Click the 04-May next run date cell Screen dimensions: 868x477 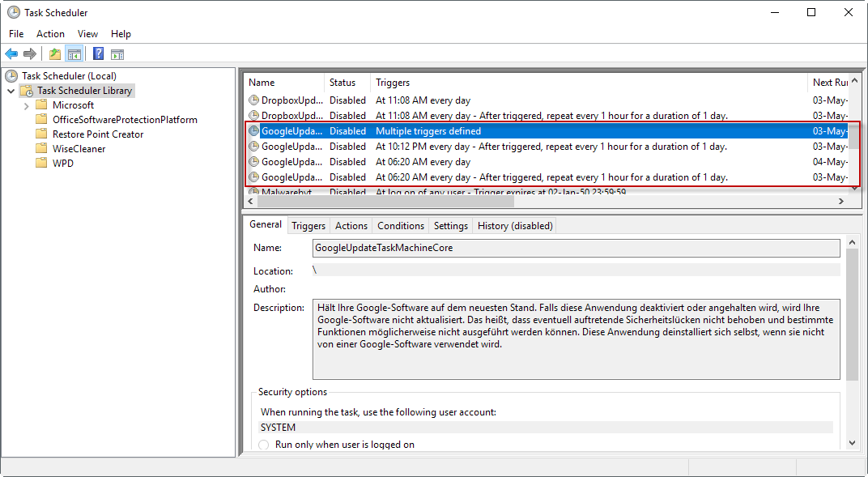tap(830, 162)
